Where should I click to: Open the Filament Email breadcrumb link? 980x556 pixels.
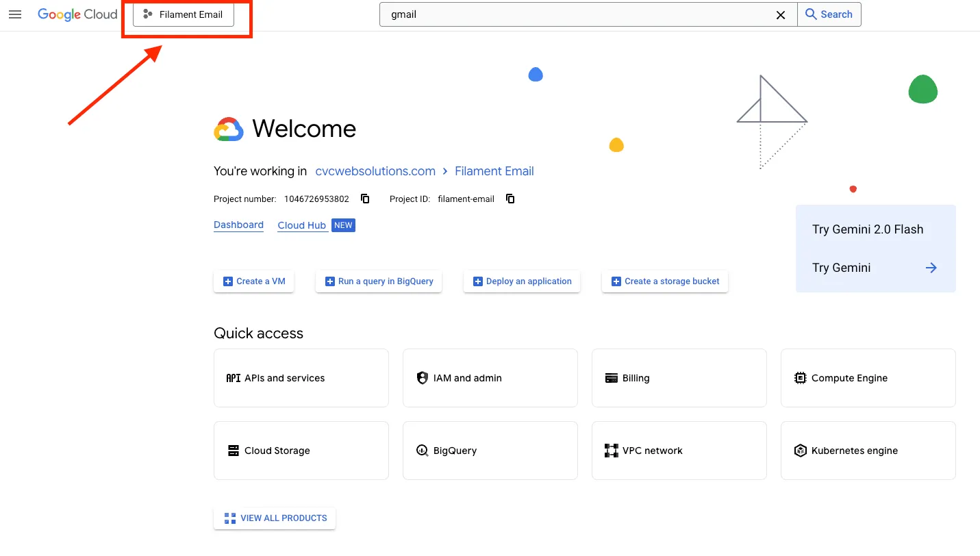(x=494, y=171)
